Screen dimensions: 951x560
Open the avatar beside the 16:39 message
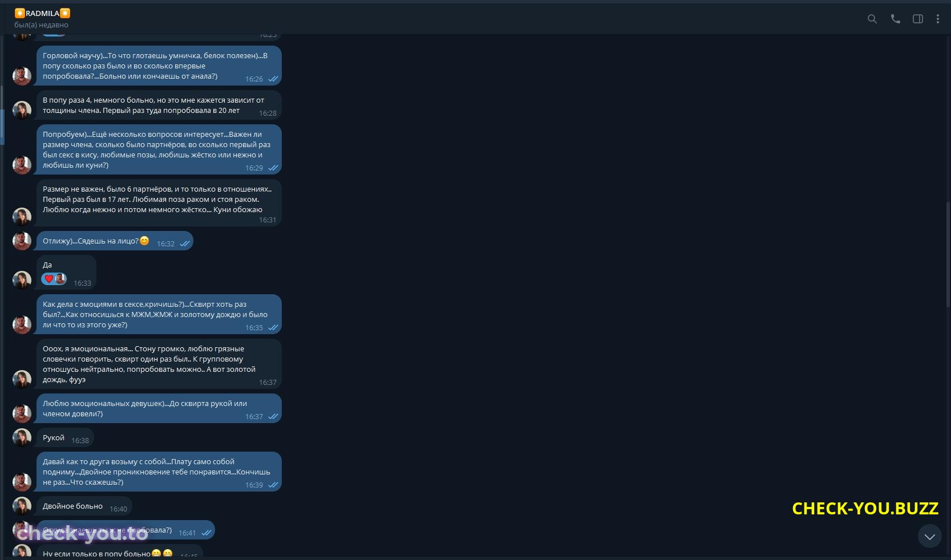coord(22,482)
